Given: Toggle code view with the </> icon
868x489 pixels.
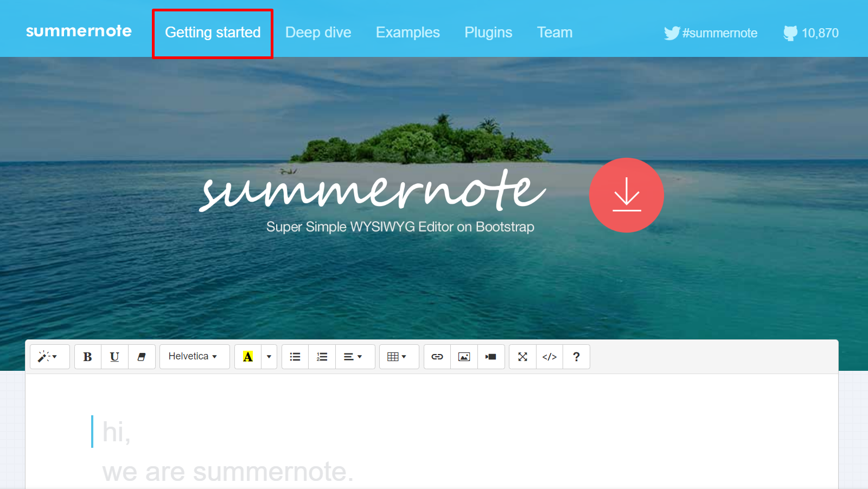Looking at the screenshot, I should pos(550,357).
